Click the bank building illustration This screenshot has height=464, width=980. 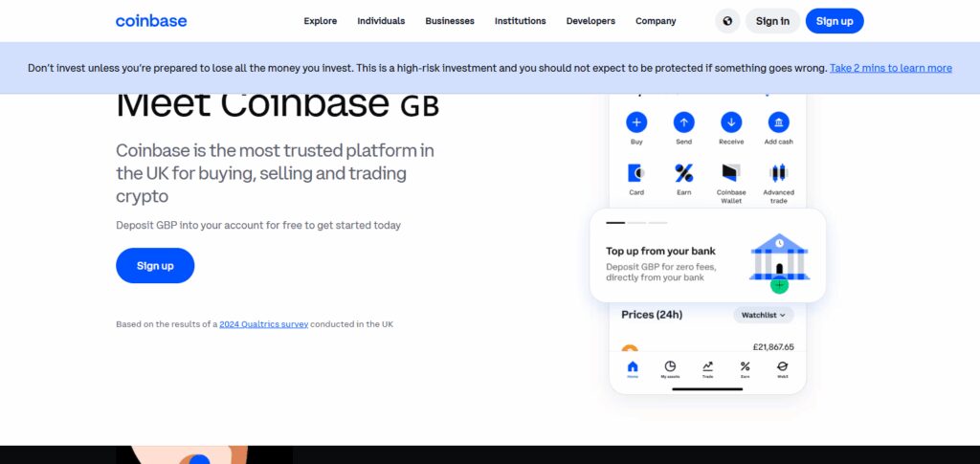tap(779, 258)
